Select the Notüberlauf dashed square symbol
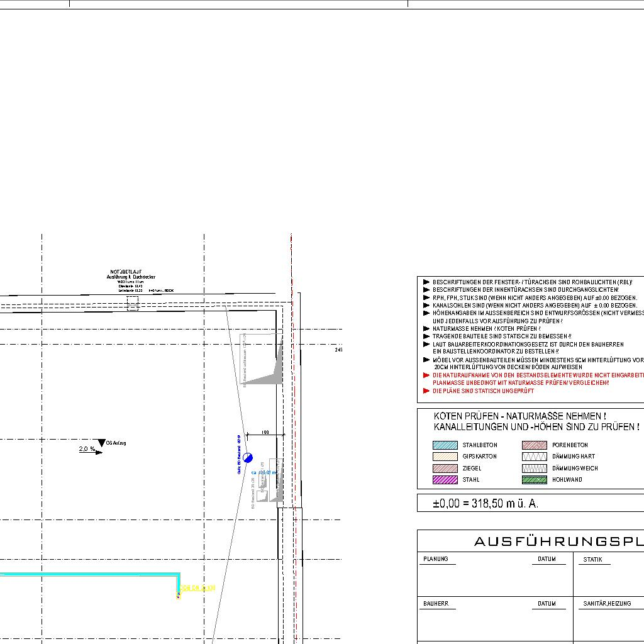Viewport: 644px width, 644px height. coord(132,304)
